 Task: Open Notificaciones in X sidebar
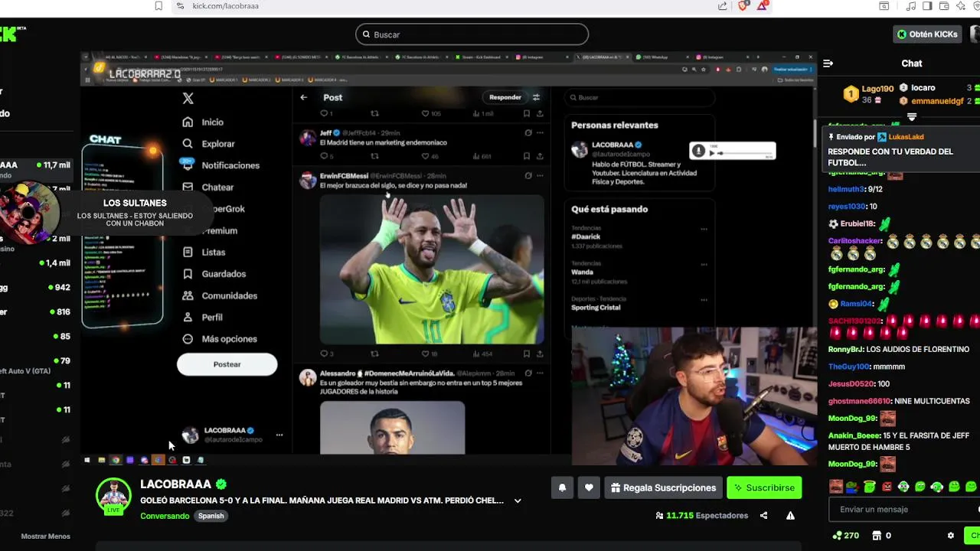coord(220,165)
